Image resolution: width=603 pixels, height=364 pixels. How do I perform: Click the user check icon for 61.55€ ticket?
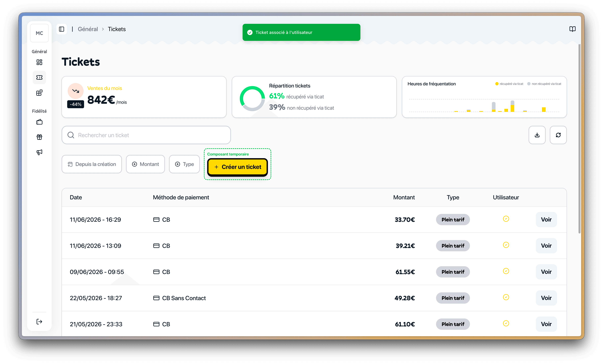pos(506,271)
